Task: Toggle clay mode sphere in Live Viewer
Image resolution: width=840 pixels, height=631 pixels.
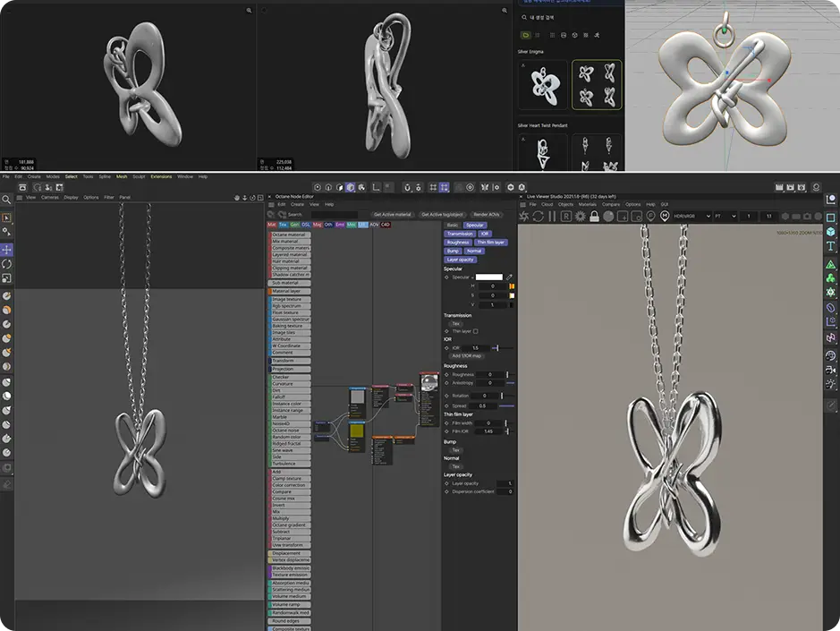Action: (x=608, y=216)
